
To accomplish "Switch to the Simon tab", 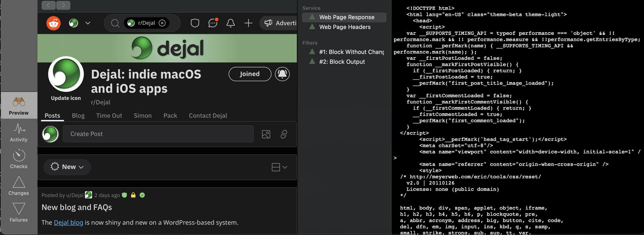I will pos(143,116).
